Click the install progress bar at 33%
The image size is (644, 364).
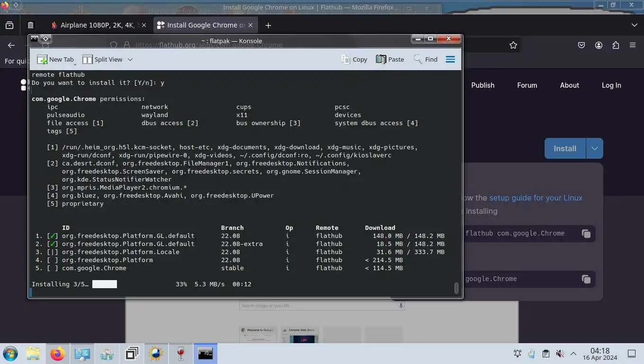(105, 284)
